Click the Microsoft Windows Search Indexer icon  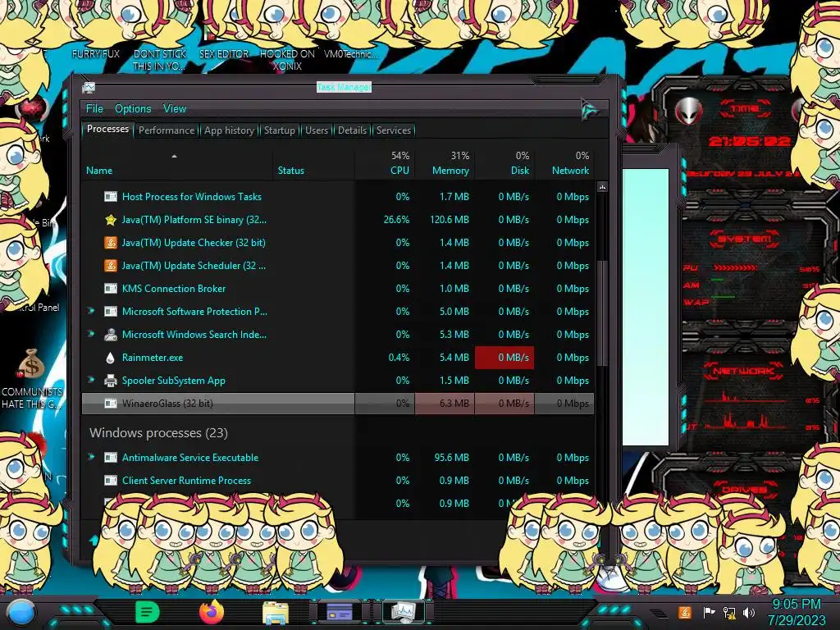click(x=111, y=335)
